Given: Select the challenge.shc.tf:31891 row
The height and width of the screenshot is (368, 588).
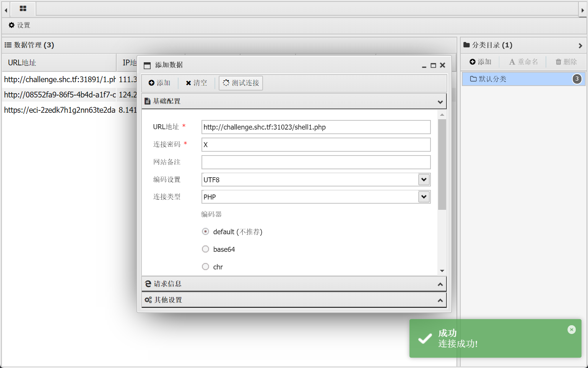Looking at the screenshot, I should [x=70, y=79].
